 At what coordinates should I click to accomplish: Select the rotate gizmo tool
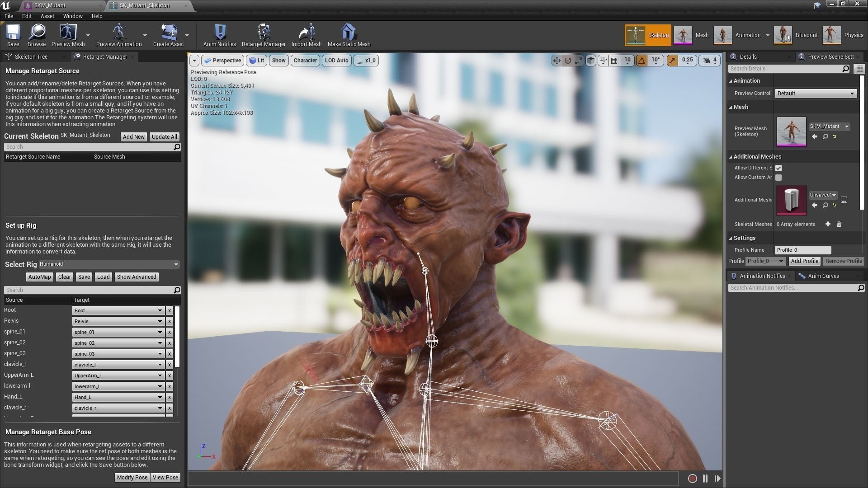click(x=568, y=61)
